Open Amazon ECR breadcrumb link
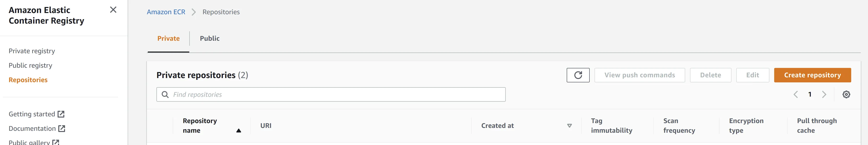Screen dimensions: 868x145 point(166,12)
